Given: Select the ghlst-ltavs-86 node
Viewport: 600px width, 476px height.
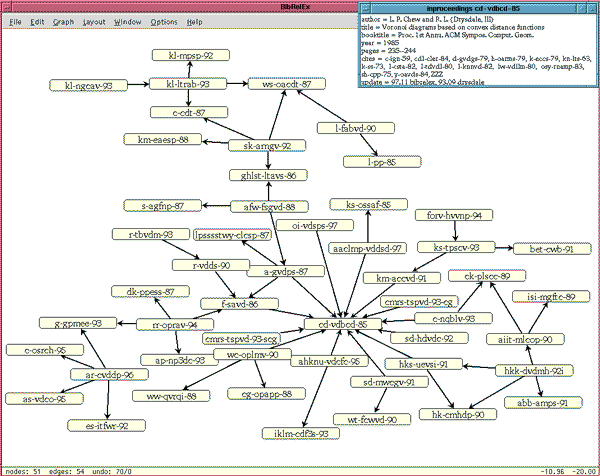Looking at the screenshot, I should click(268, 176).
